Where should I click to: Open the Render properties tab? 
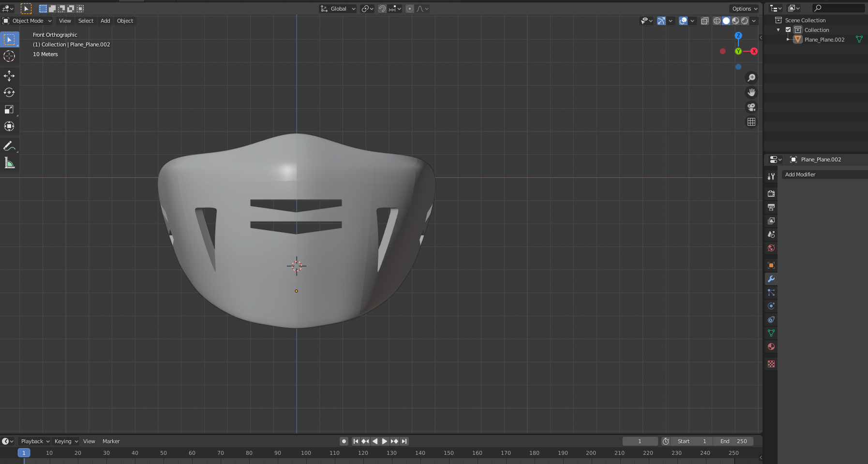click(x=771, y=193)
